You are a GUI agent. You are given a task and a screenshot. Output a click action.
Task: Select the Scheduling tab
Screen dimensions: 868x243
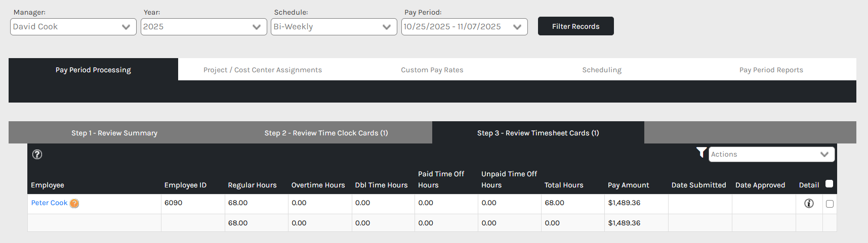pyautogui.click(x=602, y=70)
